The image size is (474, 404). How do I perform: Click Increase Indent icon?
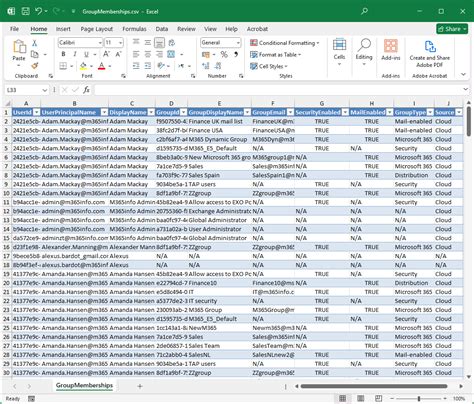tap(148, 66)
